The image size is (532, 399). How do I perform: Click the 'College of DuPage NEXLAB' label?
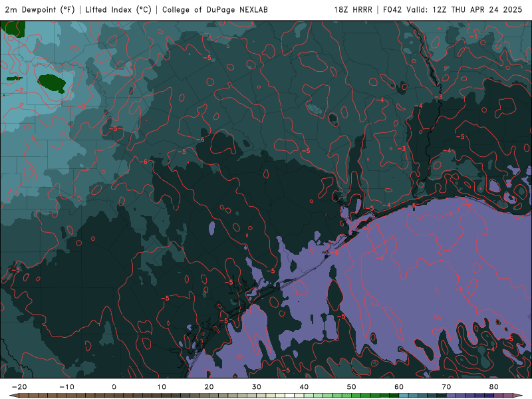tap(215, 10)
